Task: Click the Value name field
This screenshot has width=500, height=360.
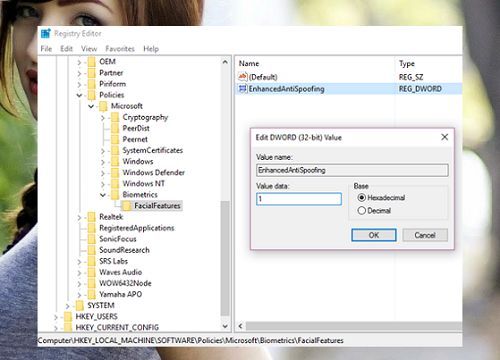Action: pos(352,170)
